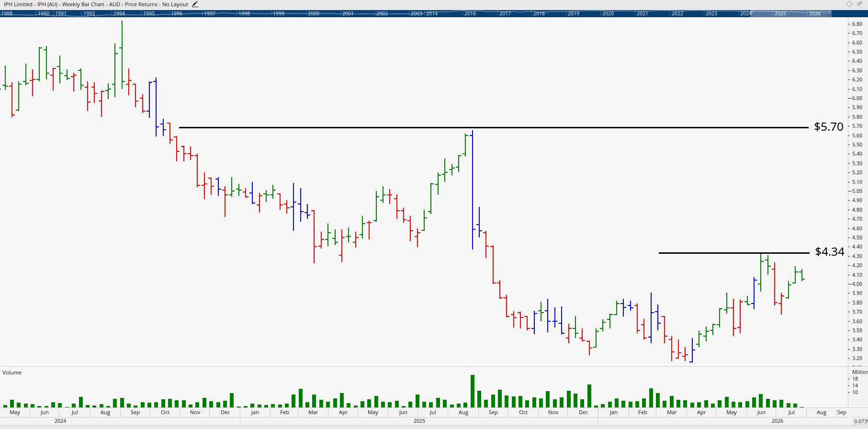This screenshot has height=429, width=868.
Task: Click the diamond icon in the top-right corner
Action: coord(849,4)
